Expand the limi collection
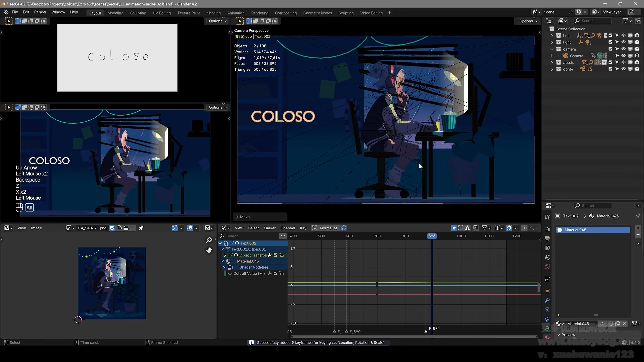Viewport: 644px width, 362px height. point(552,36)
